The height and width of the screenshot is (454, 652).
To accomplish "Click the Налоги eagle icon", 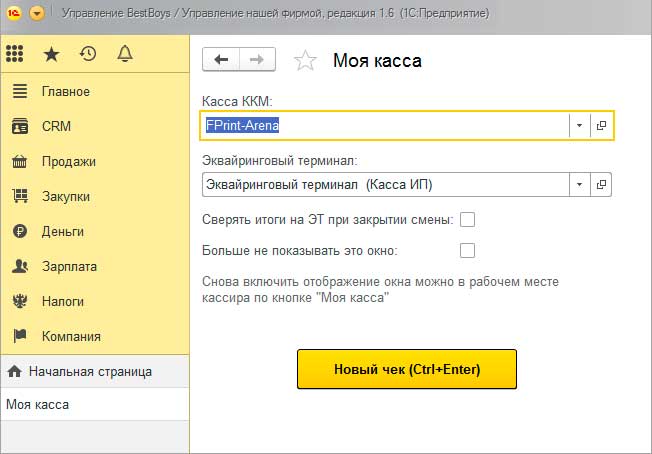I will [20, 301].
